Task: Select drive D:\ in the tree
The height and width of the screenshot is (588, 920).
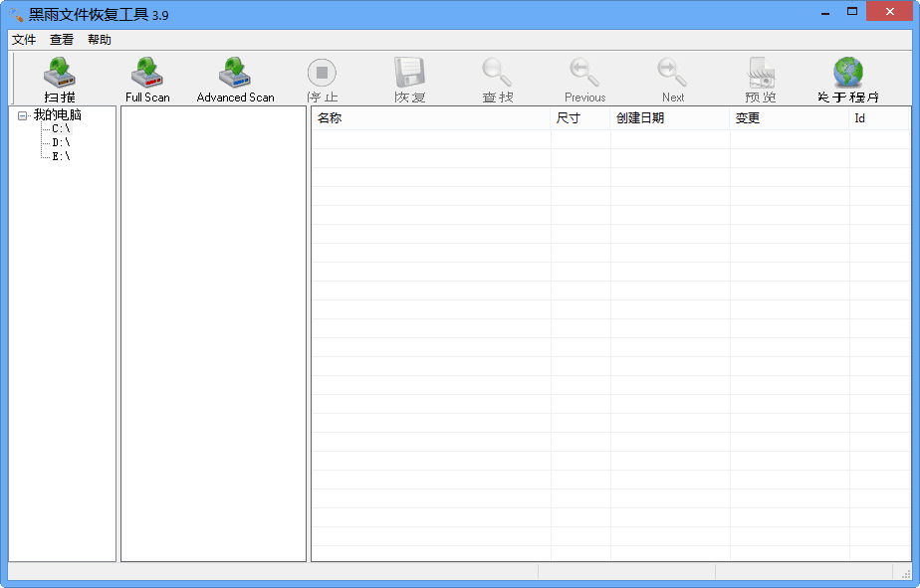Action: 61,142
